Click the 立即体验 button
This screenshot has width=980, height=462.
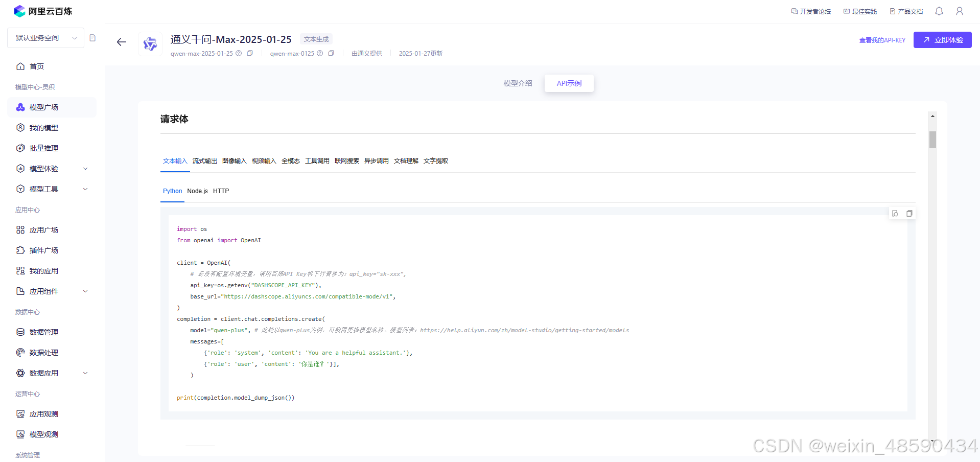[x=943, y=40]
